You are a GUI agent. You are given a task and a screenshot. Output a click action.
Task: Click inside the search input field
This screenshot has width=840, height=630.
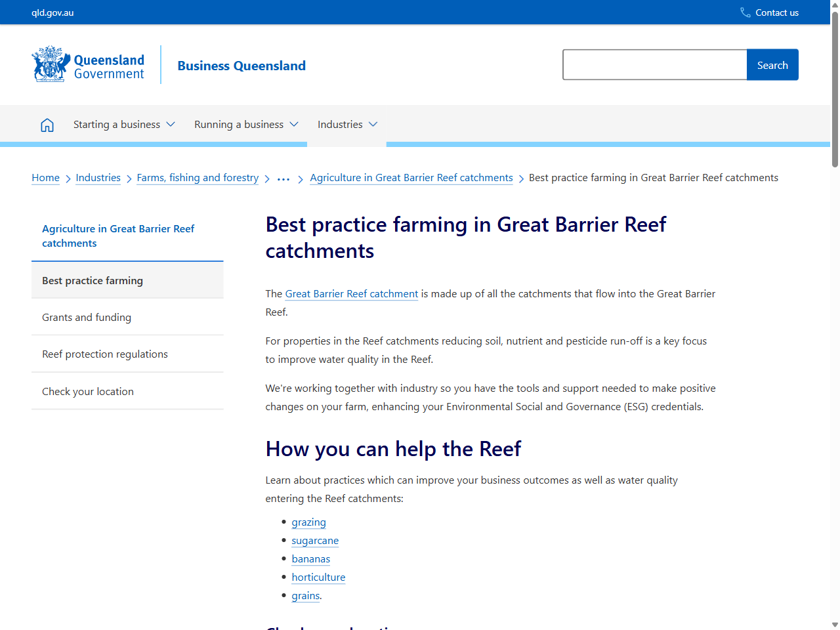pos(654,64)
